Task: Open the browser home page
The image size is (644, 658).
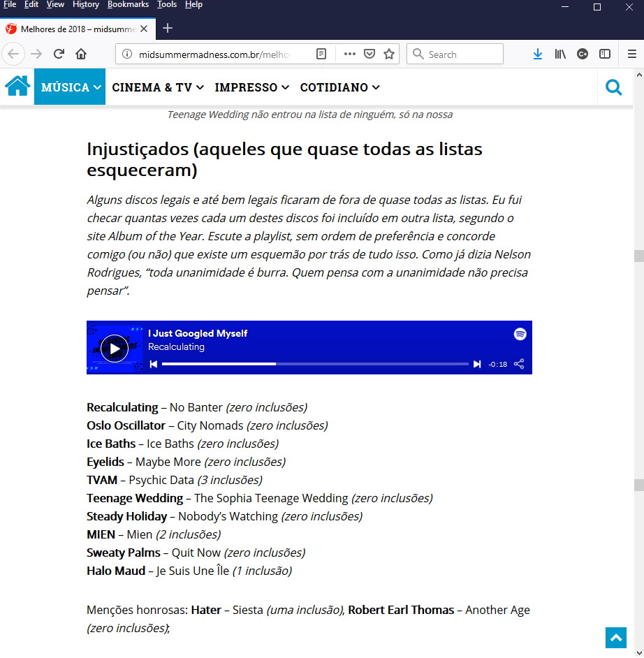Action: (x=81, y=54)
